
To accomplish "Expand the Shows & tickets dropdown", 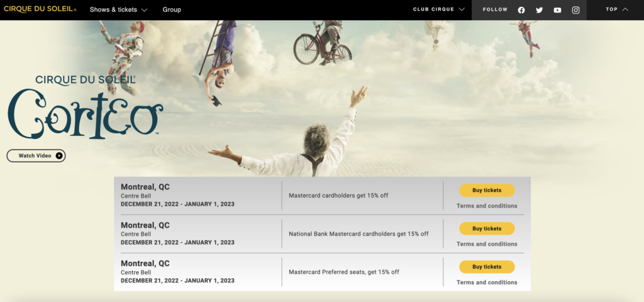I will (118, 10).
